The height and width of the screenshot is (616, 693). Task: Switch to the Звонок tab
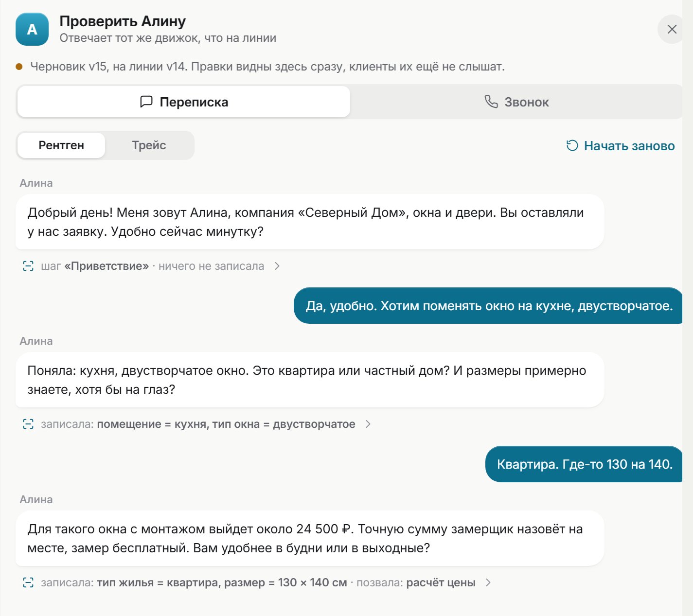(516, 102)
